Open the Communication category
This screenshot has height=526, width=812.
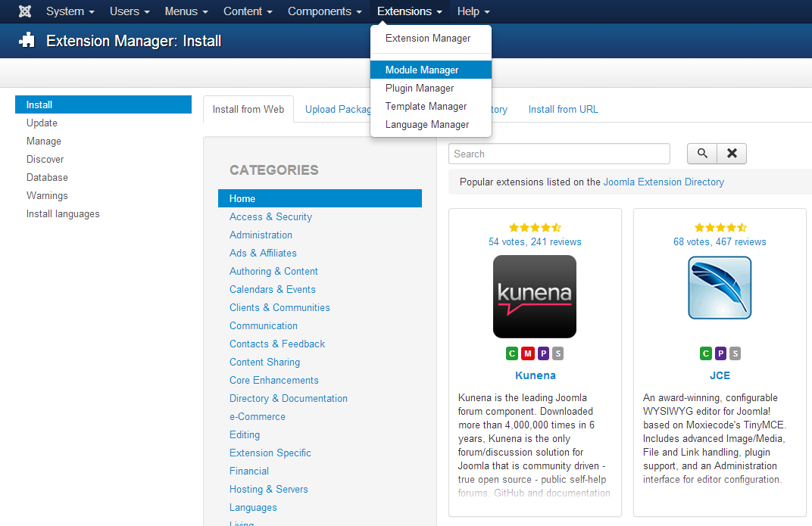click(264, 326)
